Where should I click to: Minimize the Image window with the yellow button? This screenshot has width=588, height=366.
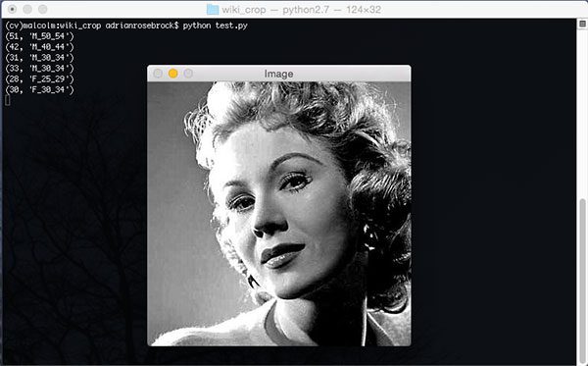click(172, 74)
